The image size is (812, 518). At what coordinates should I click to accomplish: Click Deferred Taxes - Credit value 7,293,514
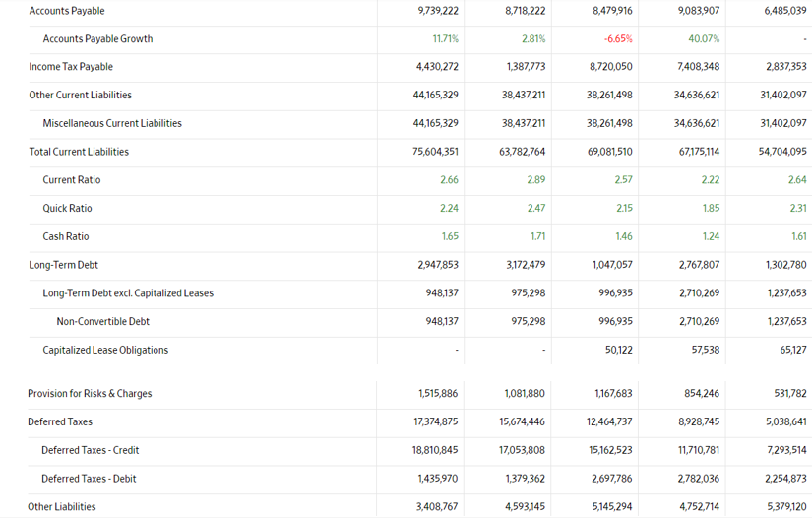(x=786, y=450)
